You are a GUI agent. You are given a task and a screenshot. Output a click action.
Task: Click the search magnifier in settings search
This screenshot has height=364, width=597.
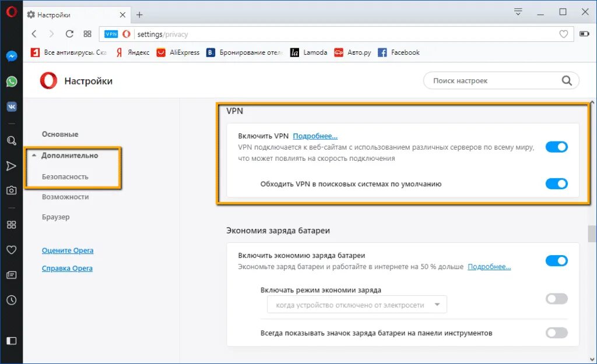[567, 80]
